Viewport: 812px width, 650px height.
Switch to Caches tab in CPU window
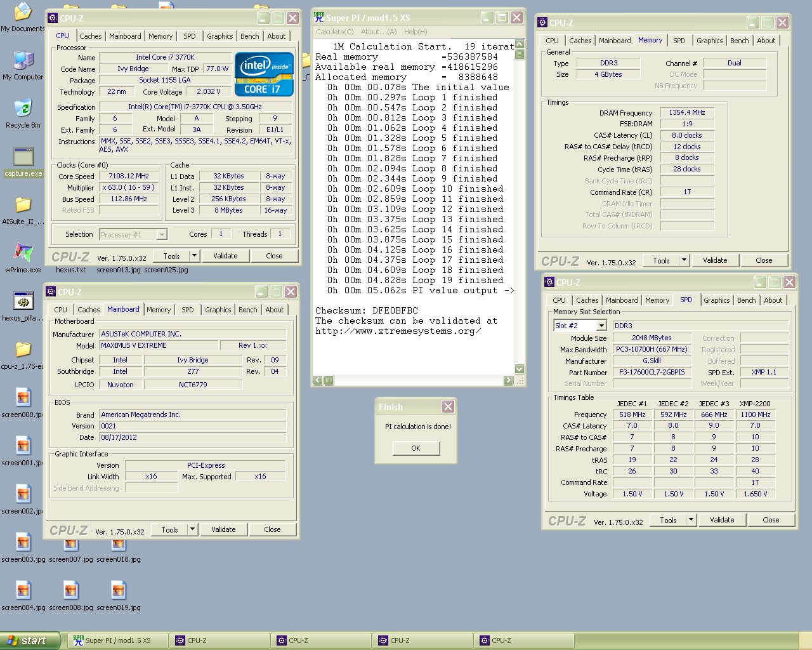90,36
